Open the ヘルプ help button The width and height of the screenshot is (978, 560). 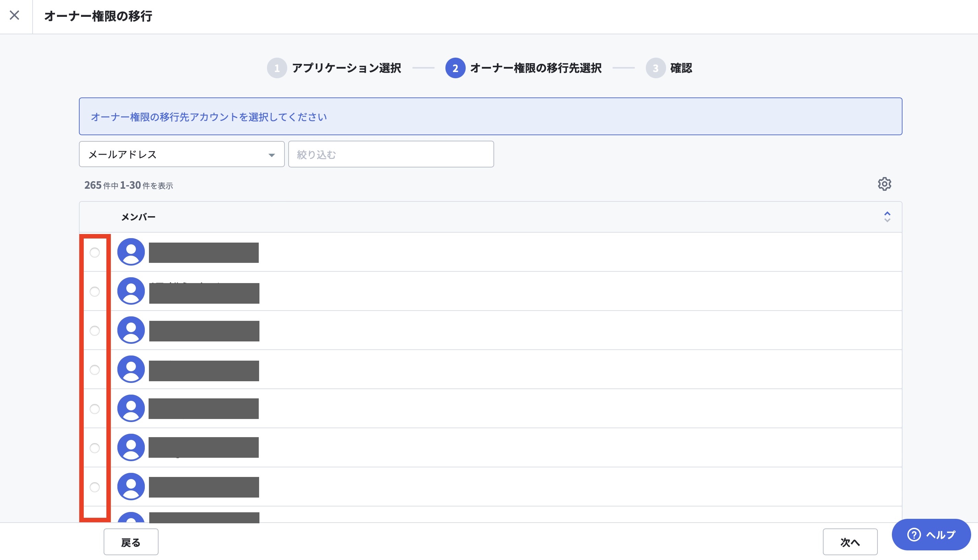click(931, 535)
